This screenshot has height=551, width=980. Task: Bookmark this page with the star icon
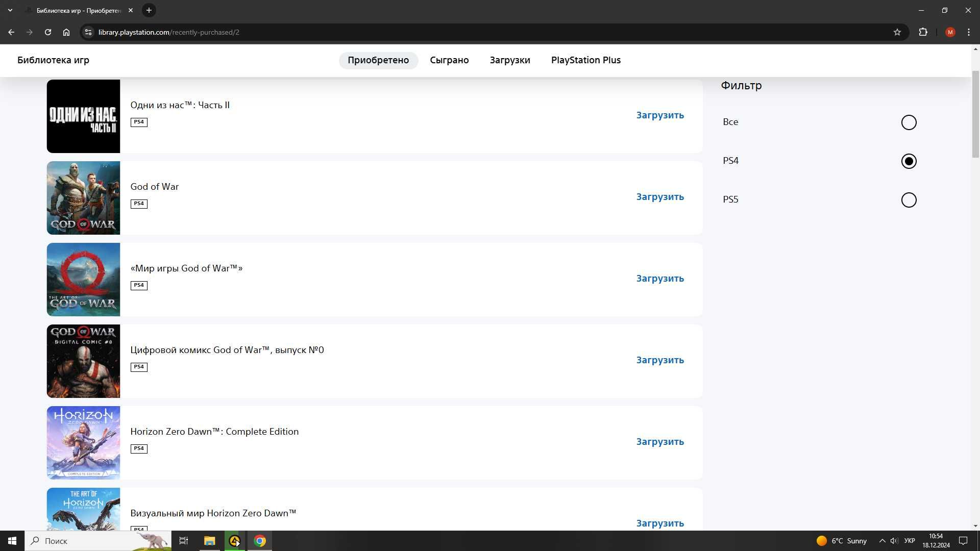(x=897, y=32)
